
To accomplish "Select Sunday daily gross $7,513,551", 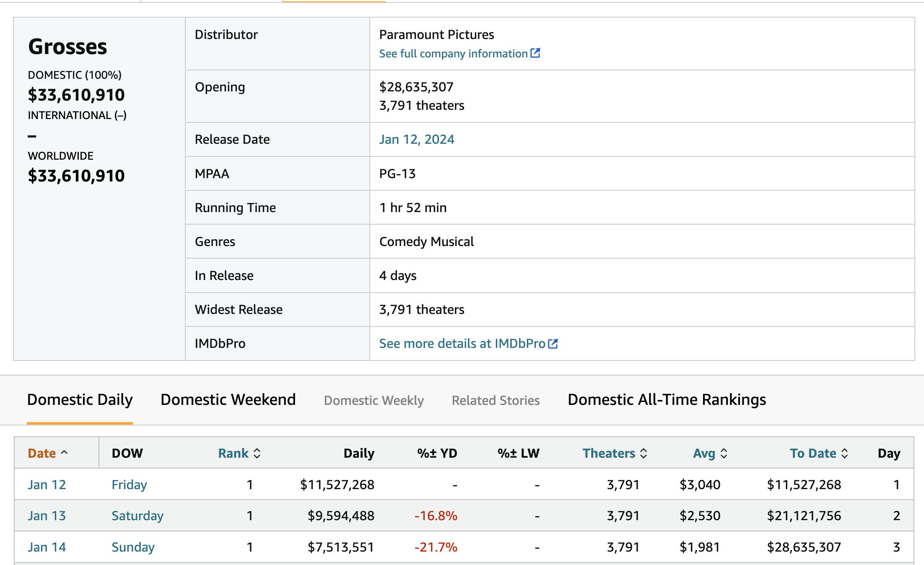I will pyautogui.click(x=340, y=547).
